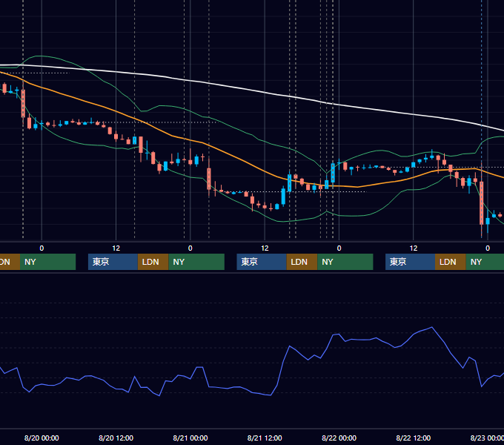
Task: Click hour label 12 above 8/20 12:00
Action: pos(116,248)
